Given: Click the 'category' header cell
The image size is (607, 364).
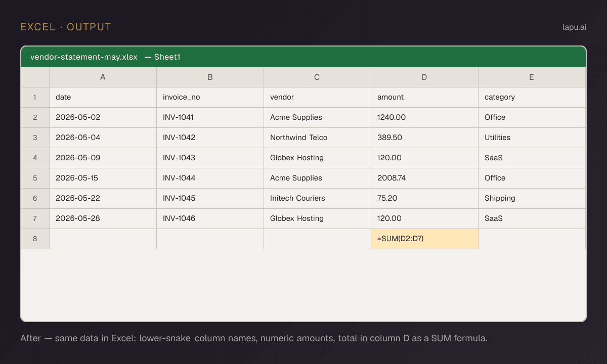Looking at the screenshot, I should coord(532,98).
